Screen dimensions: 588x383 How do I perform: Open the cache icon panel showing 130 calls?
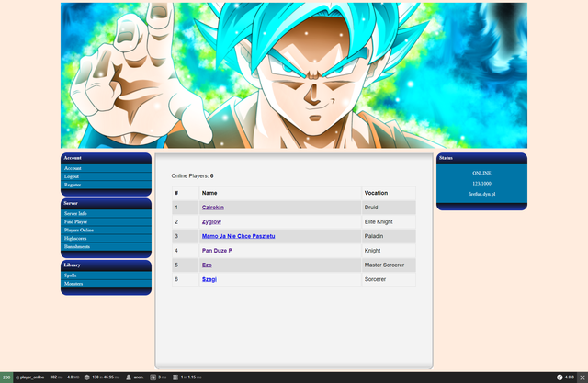(x=102, y=377)
